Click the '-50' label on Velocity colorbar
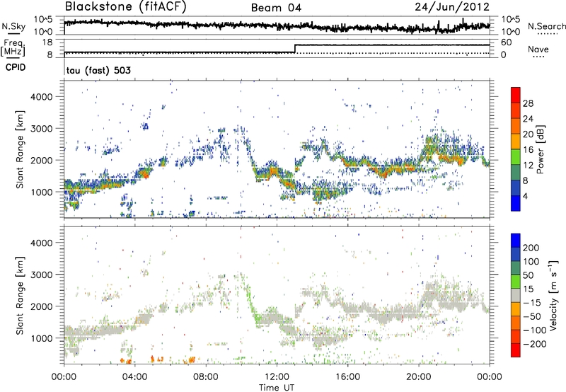The image size is (566, 392). (x=532, y=316)
